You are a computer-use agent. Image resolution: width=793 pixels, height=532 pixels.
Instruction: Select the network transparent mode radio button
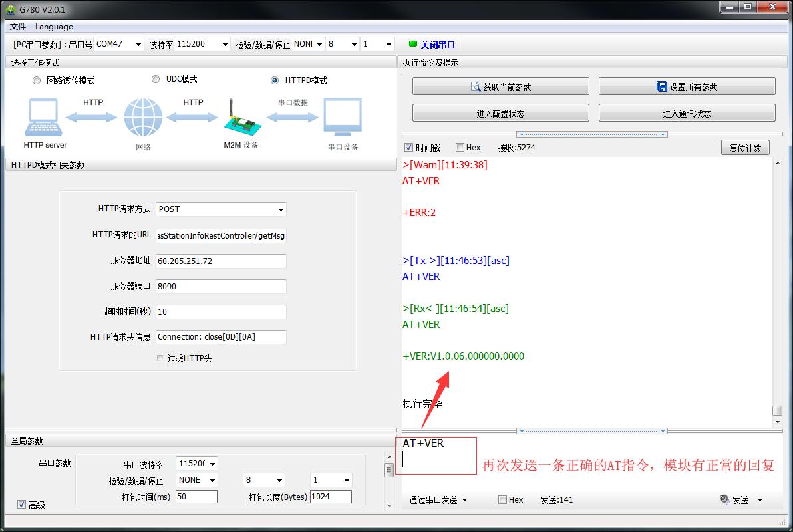tap(37, 80)
